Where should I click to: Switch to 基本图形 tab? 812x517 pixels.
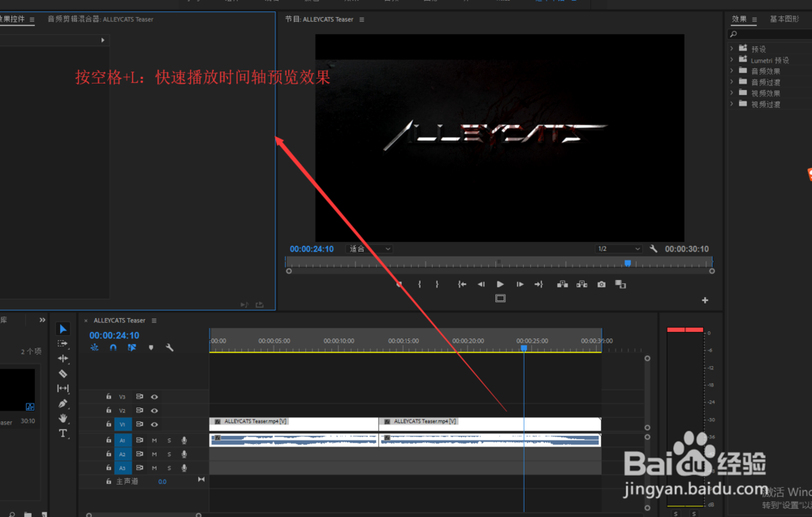click(784, 19)
